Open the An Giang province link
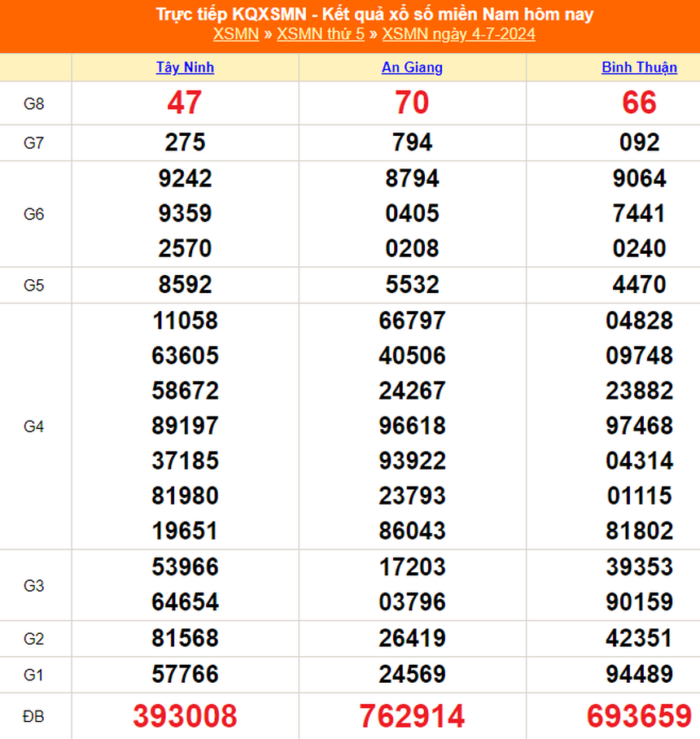This screenshot has width=700, height=739. [x=412, y=68]
